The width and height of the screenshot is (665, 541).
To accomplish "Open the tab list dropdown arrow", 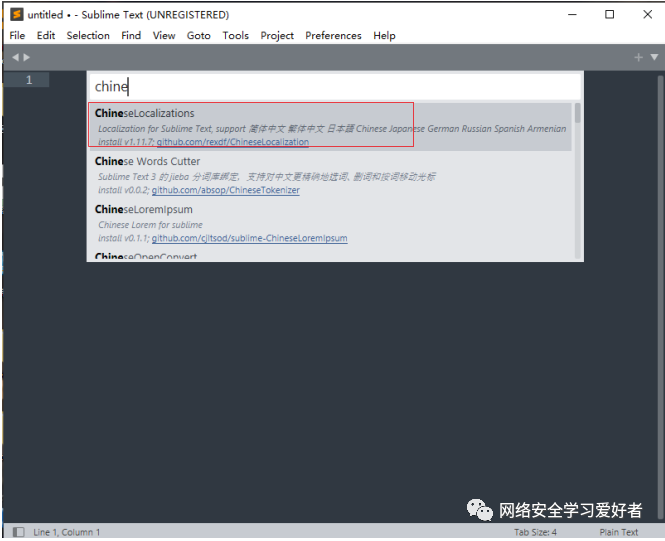I will click(654, 57).
